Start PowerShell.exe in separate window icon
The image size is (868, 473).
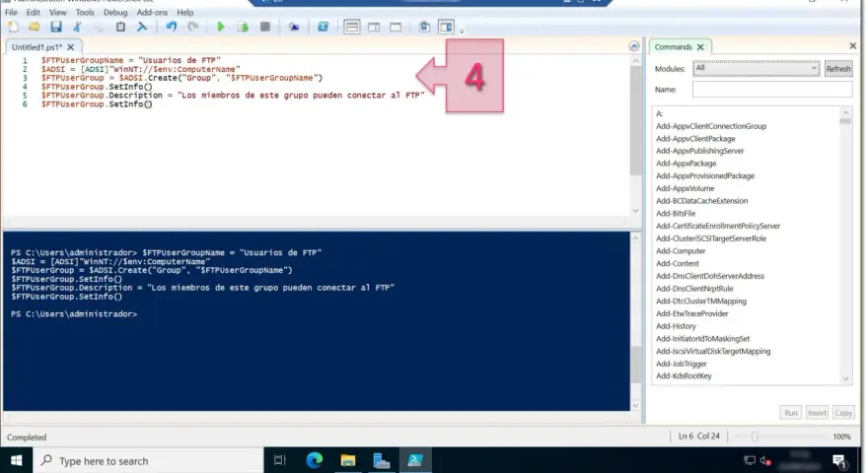323,27
